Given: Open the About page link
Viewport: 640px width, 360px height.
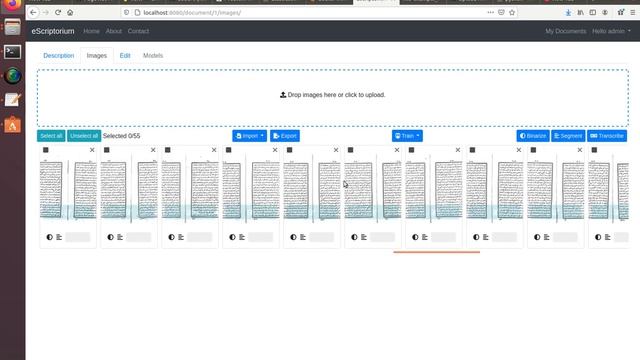Looking at the screenshot, I should coord(113,31).
